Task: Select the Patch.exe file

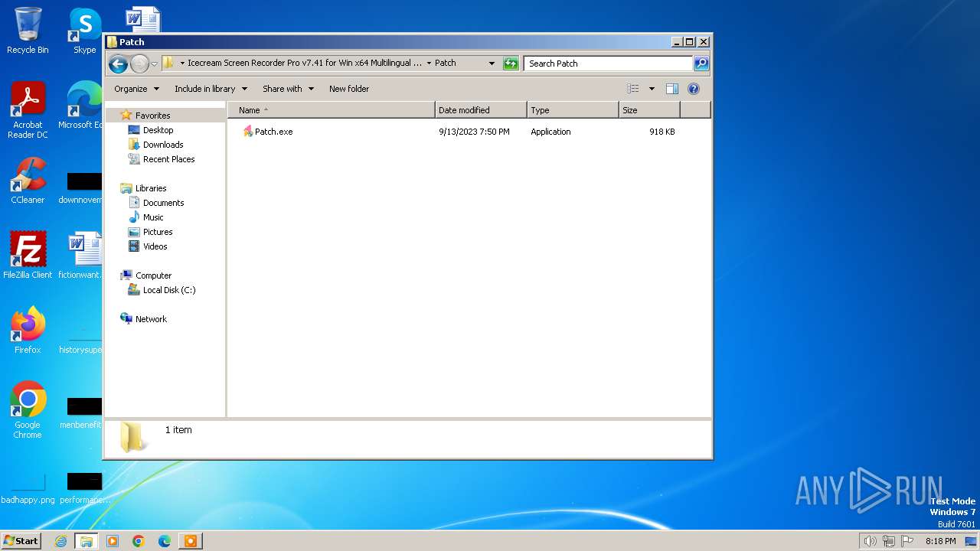Action: pos(273,132)
